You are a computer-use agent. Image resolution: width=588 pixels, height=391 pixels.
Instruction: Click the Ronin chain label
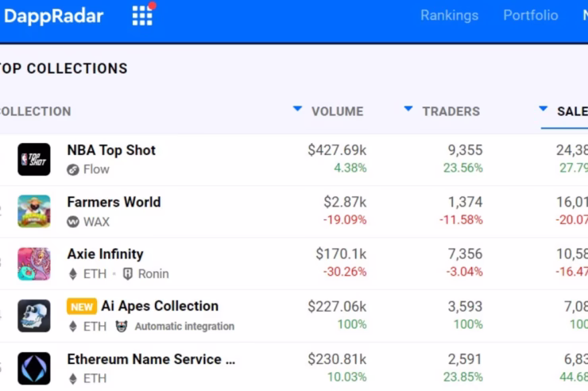tap(153, 274)
